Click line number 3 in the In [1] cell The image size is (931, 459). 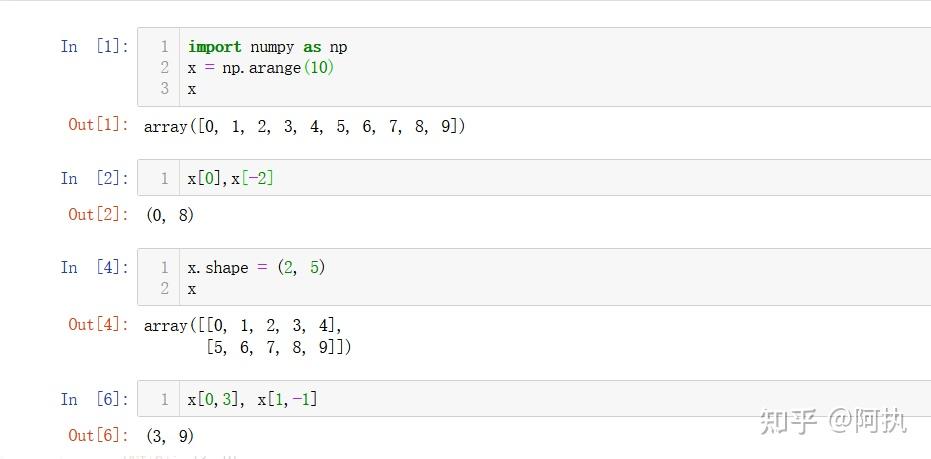click(164, 89)
